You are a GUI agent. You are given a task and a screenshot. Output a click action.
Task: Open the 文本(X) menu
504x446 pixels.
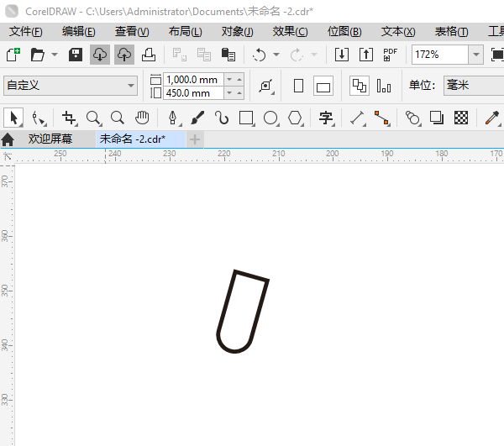(398, 32)
